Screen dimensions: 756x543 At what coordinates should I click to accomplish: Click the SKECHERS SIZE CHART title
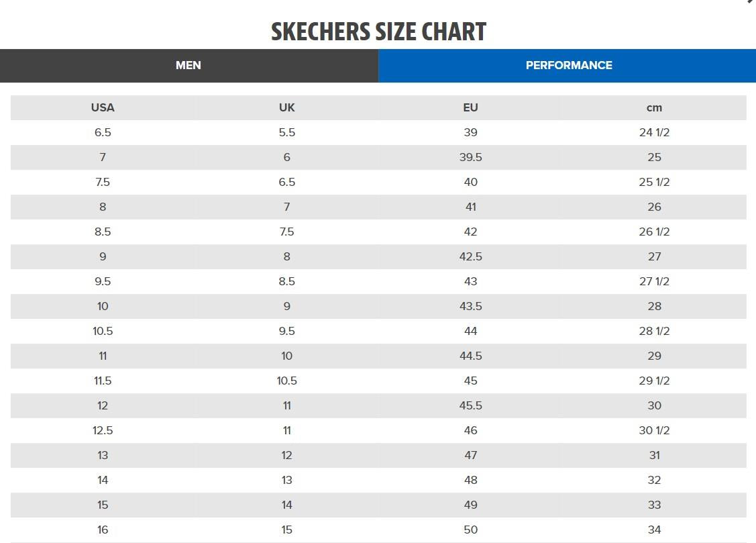click(x=378, y=30)
